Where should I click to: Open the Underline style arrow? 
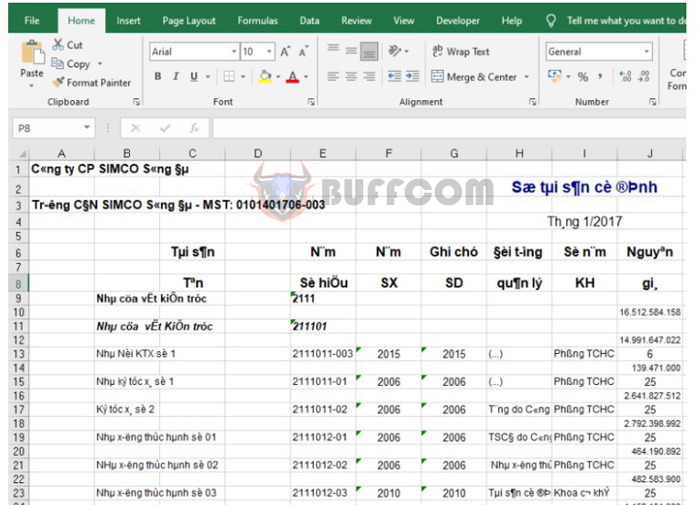coord(208,77)
